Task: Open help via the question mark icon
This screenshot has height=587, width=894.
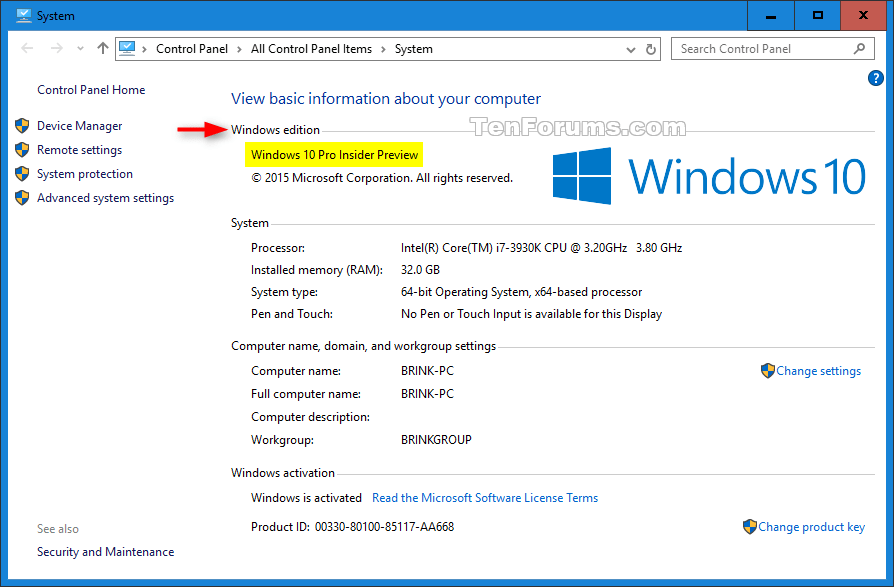Action: click(x=875, y=78)
